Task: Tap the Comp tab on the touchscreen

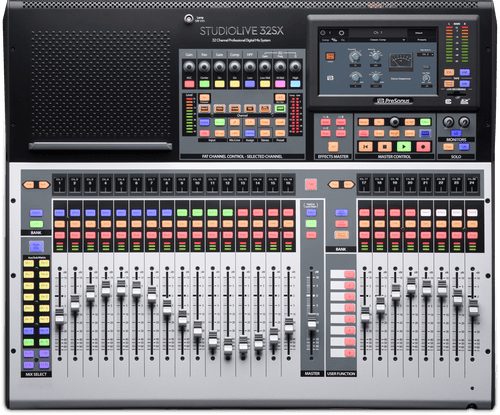Action: click(x=325, y=40)
